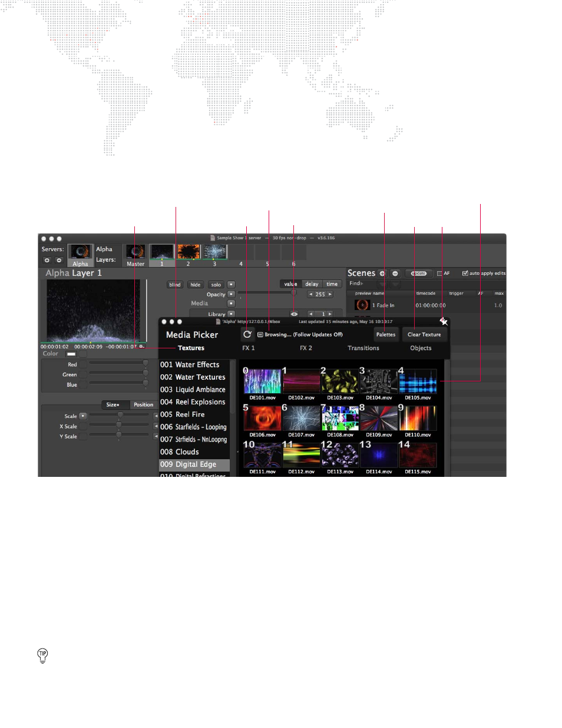Toggle the X Scale checkbox
This screenshot has width=562, height=728.
point(83,426)
